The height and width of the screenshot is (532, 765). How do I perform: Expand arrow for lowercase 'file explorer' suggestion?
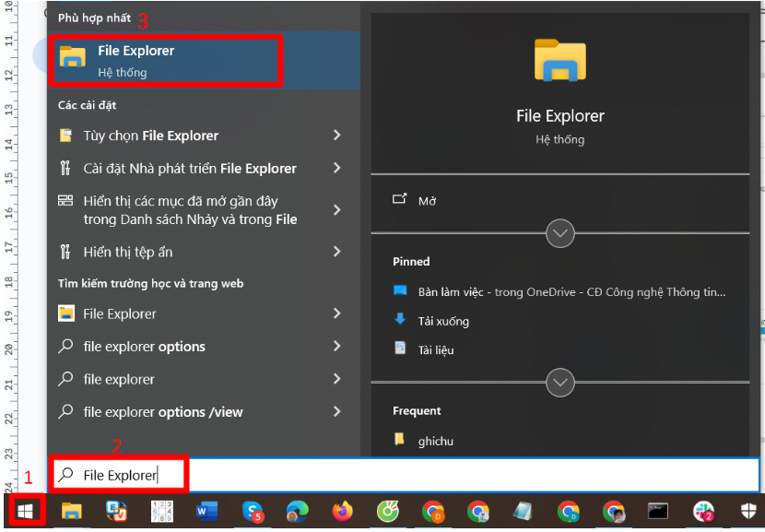[336, 379]
